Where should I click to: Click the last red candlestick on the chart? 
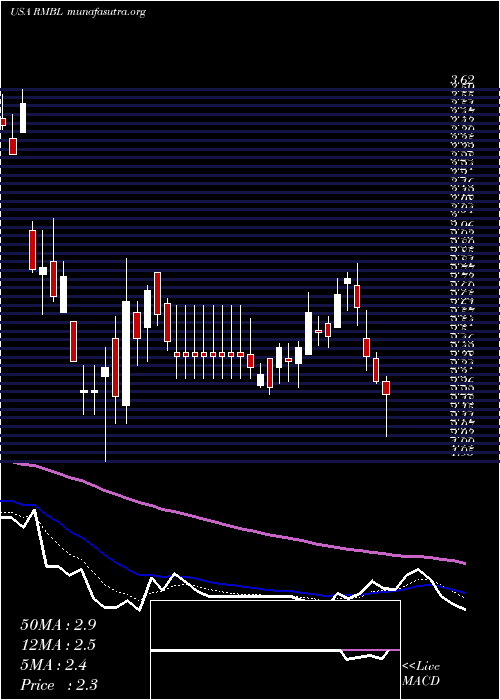pos(386,388)
